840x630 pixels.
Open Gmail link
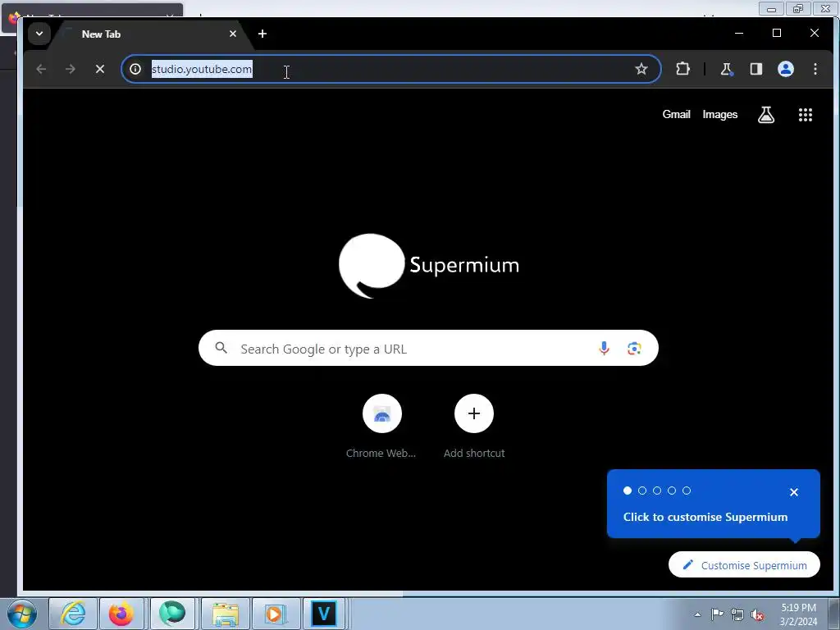(x=676, y=115)
